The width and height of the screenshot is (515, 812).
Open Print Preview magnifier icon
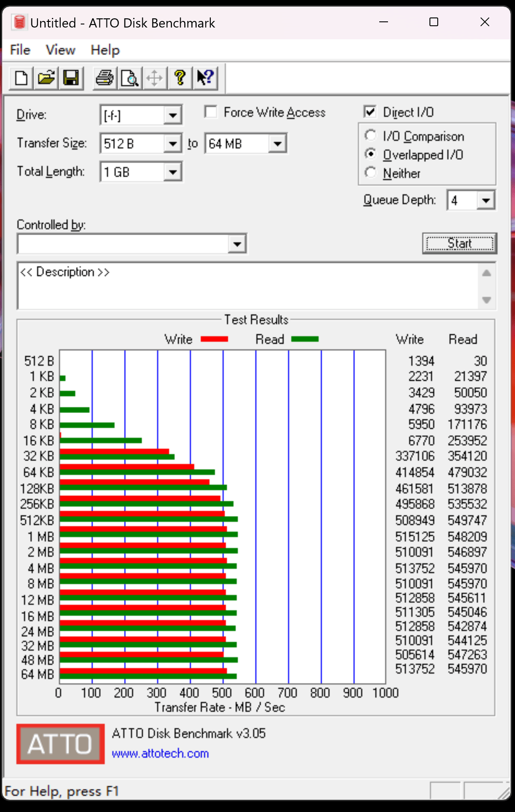[130, 78]
